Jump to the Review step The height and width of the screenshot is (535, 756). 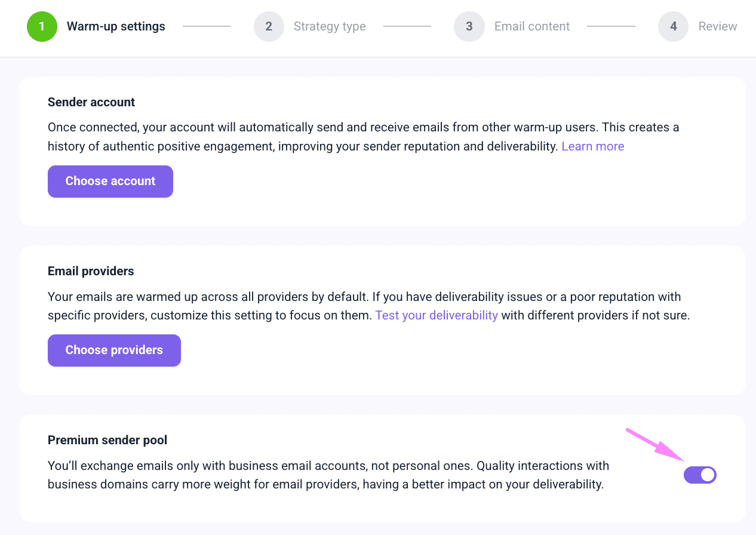717,26
